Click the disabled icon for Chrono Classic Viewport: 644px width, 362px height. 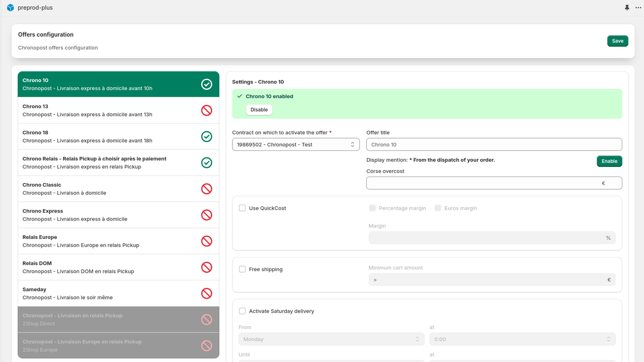[207, 189]
